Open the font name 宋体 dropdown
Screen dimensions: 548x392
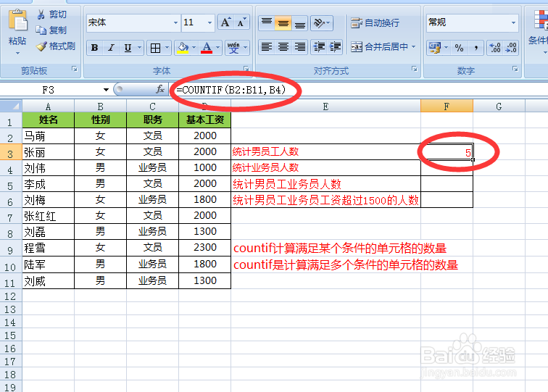176,22
